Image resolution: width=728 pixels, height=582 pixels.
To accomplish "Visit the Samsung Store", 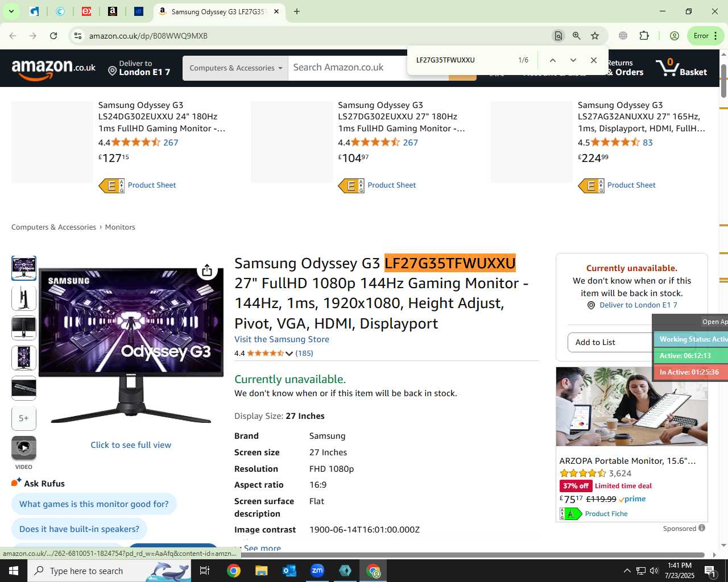I will click(x=282, y=339).
